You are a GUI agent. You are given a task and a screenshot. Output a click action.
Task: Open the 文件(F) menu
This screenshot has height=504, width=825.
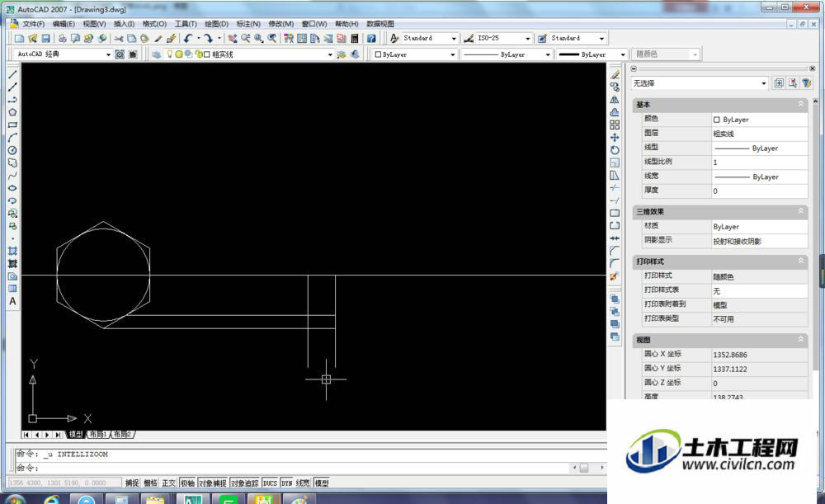(33, 24)
